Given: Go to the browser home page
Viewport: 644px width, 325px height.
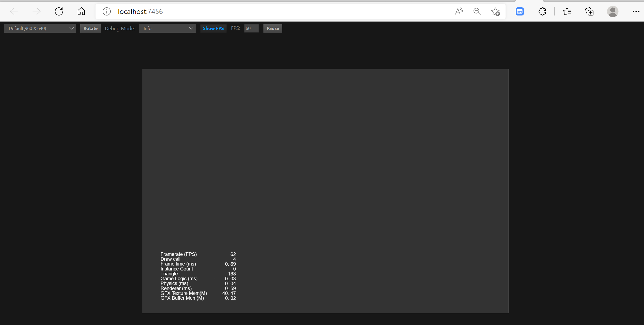Looking at the screenshot, I should (81, 11).
